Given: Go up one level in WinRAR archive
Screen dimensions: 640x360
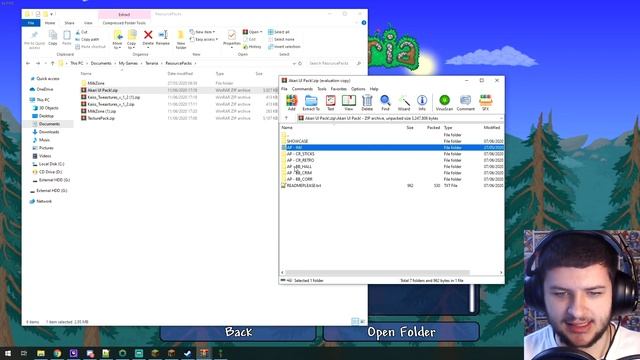Looking at the screenshot, I should pyautogui.click(x=286, y=118).
